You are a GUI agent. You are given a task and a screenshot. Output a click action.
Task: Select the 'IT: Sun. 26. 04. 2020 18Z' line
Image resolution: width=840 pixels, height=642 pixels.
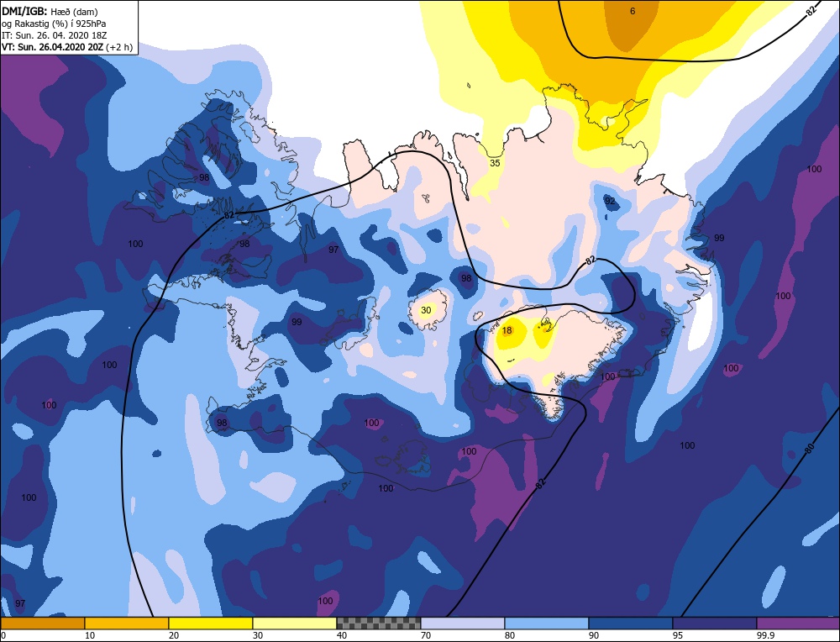[x=54, y=34]
